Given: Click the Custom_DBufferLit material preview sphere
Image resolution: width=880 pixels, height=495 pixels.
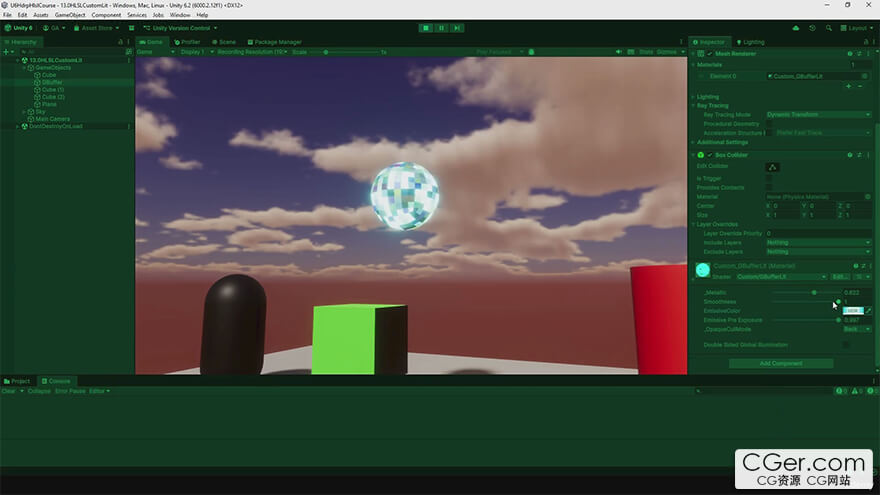Looking at the screenshot, I should tap(702, 270).
